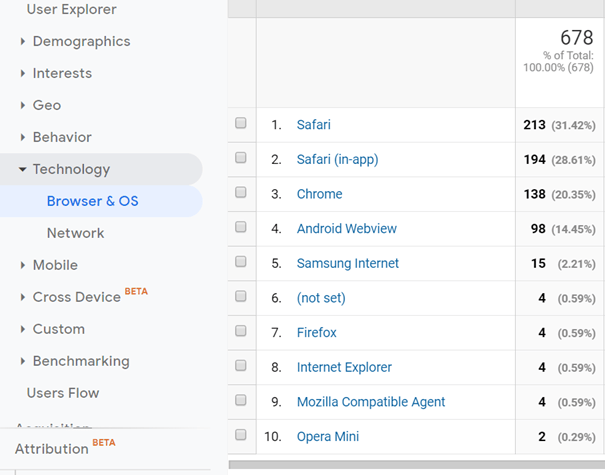Screen dimensions: 605x475
Task: Collapse the Technology section arrow
Action: (x=23, y=169)
